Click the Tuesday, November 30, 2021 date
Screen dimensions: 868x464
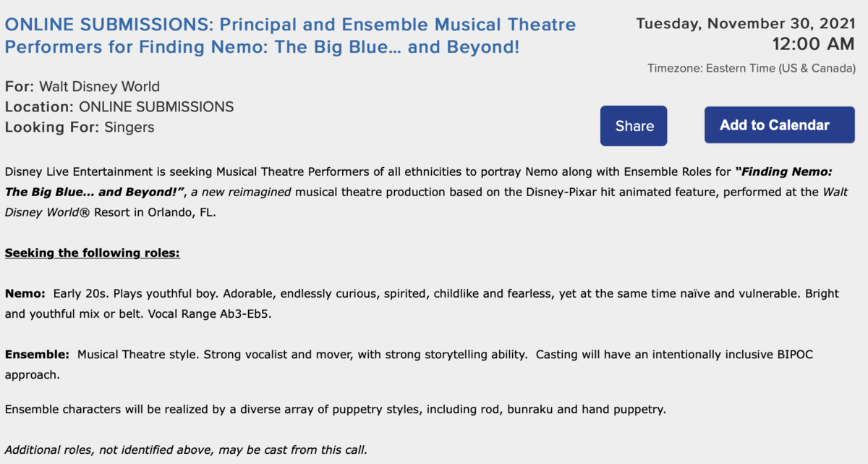[745, 24]
